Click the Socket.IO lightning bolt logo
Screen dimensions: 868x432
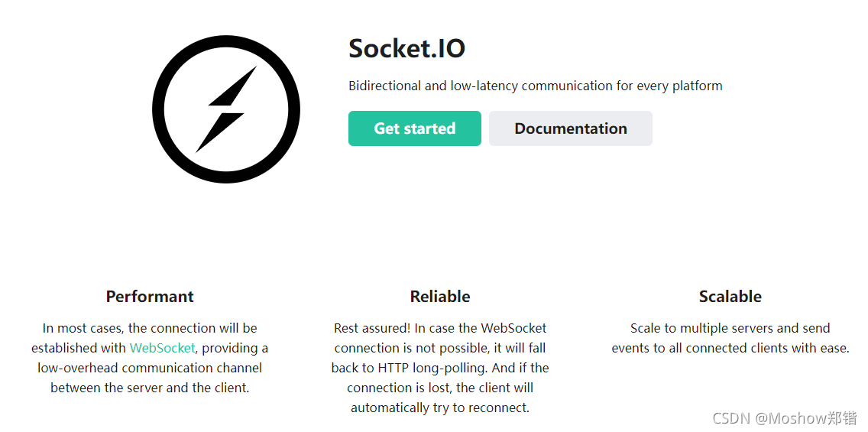(226, 109)
